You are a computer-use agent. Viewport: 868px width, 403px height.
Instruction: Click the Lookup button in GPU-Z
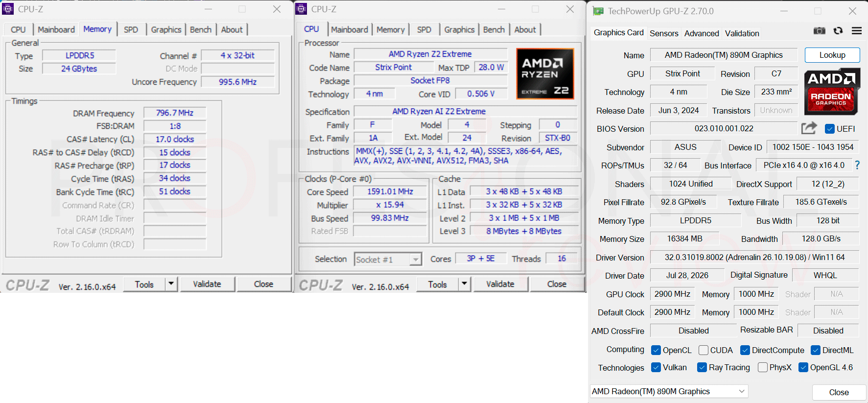(832, 55)
